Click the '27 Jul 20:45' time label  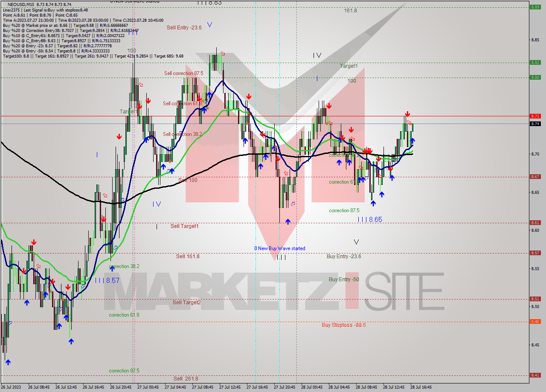[285, 387]
